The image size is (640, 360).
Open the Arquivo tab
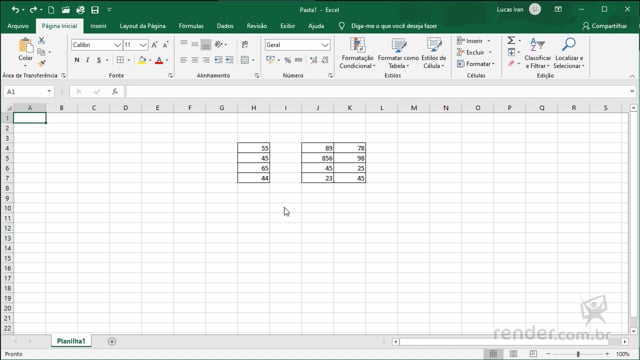pyautogui.click(x=18, y=26)
